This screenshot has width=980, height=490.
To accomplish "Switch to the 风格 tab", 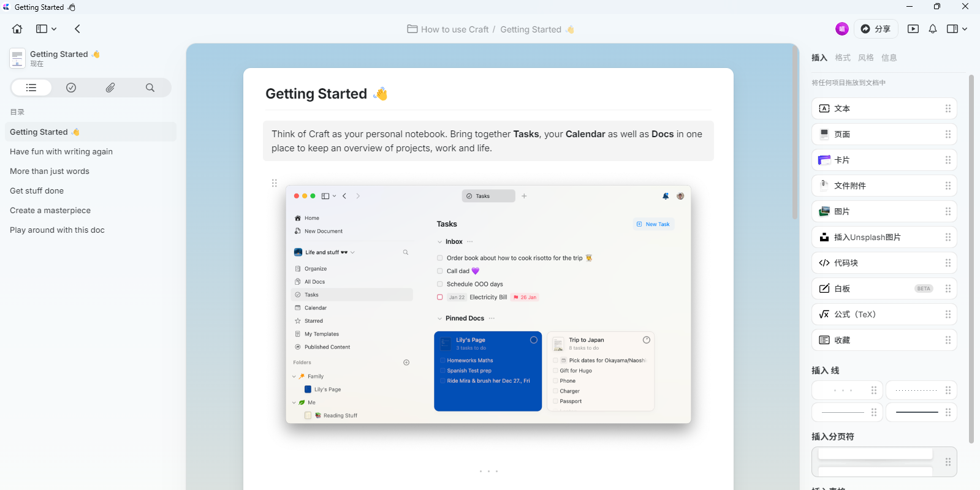I will (865, 58).
